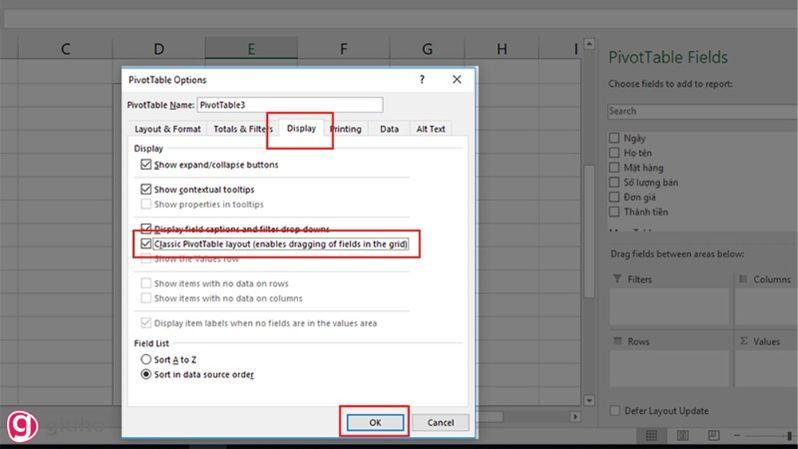Toggle Display item labels when no fields checkbox
The width and height of the screenshot is (798, 449).
[x=146, y=323]
